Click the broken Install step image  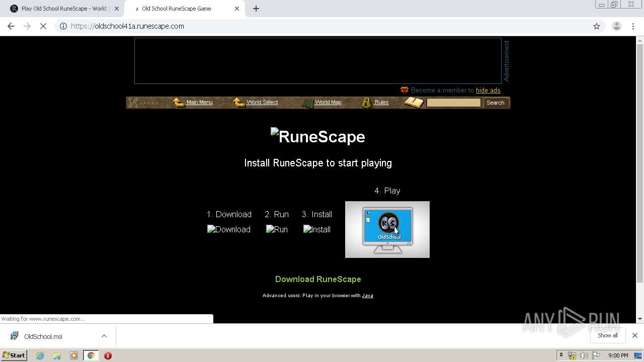coord(317,229)
